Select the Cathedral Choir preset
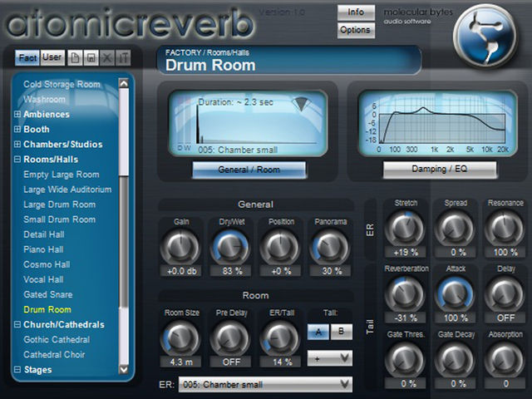The width and height of the screenshot is (532, 399). [x=54, y=355]
